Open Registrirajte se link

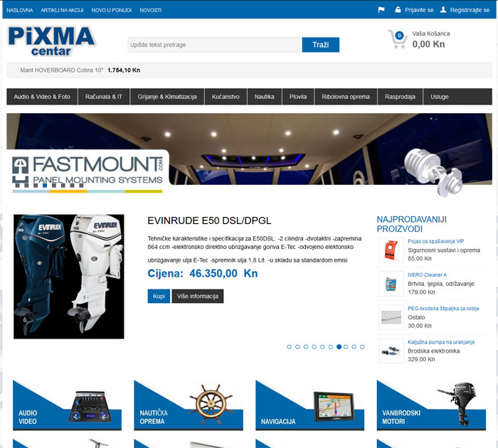[x=470, y=10]
